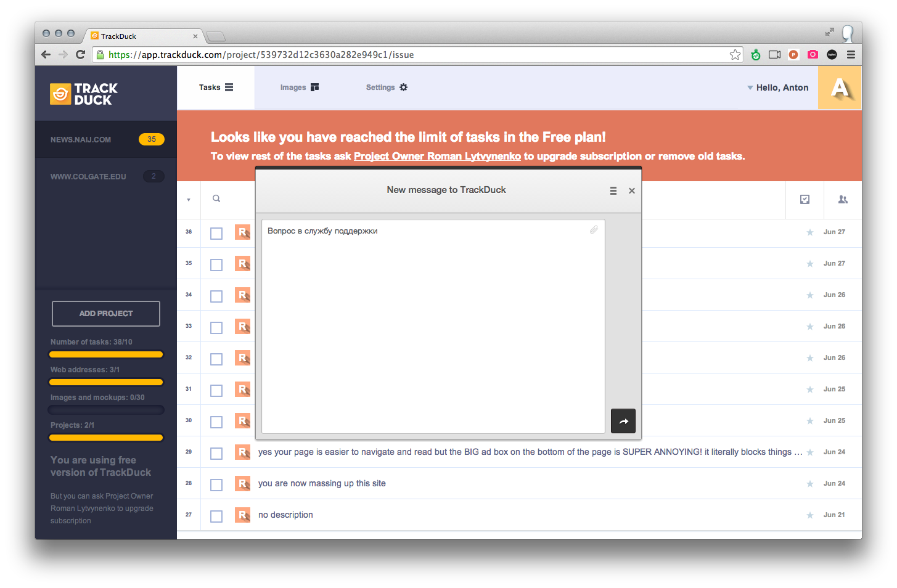This screenshot has width=897, height=588.
Task: Star the BIG ad box task number 29
Action: (810, 452)
